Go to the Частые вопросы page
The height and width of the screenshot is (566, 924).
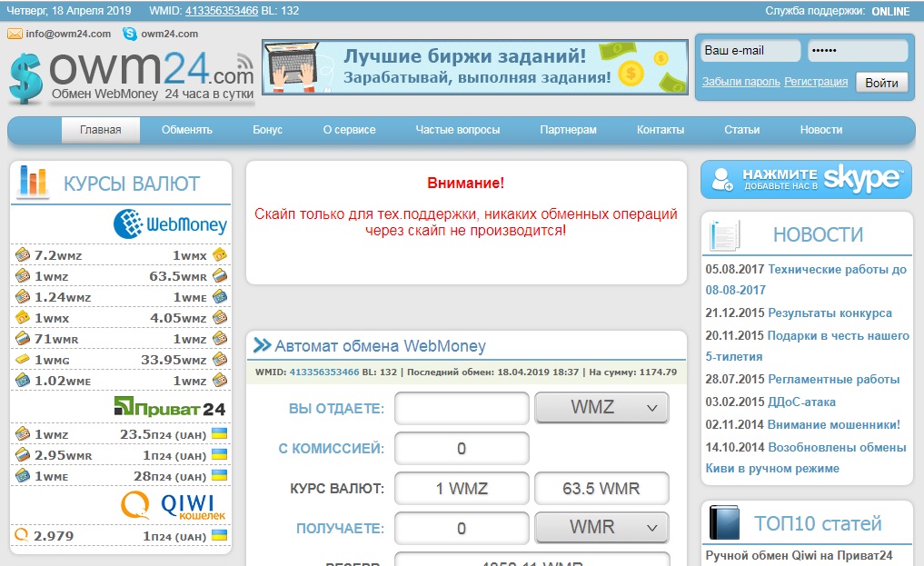[x=458, y=130]
